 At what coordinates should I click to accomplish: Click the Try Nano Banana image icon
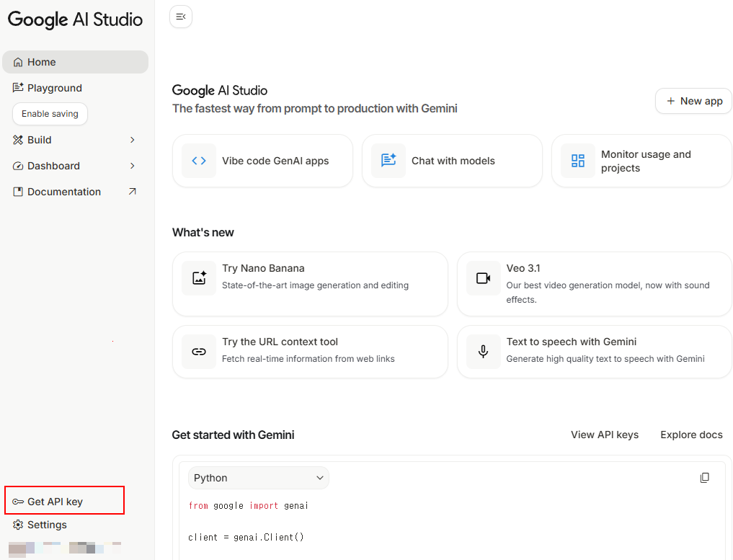click(199, 278)
